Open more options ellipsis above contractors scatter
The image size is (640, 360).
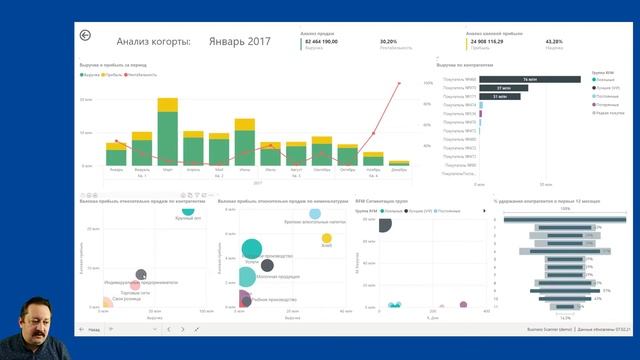[x=211, y=196]
